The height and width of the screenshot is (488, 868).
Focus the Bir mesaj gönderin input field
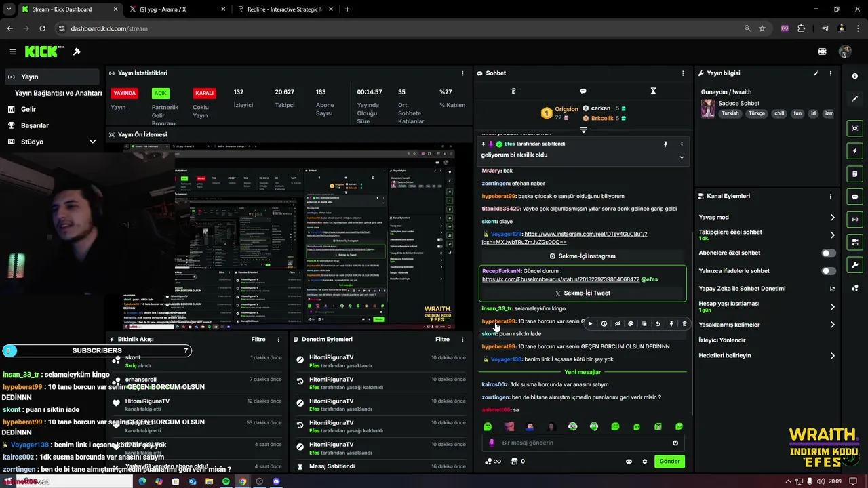(583, 443)
